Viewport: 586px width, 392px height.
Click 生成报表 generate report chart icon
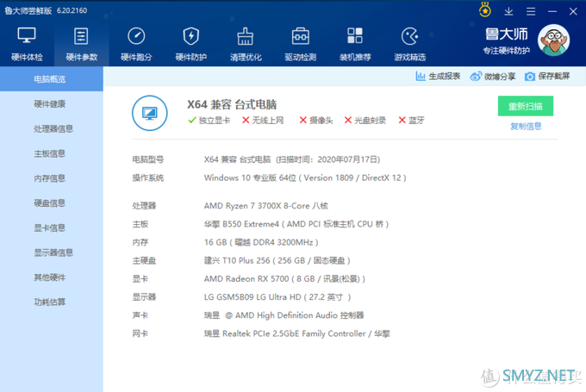421,76
